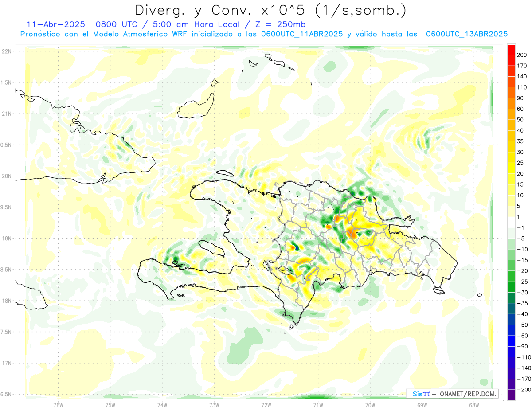Screen dimensions: 532x411
Task: Click the '-30' legend value
Action: click(523, 293)
